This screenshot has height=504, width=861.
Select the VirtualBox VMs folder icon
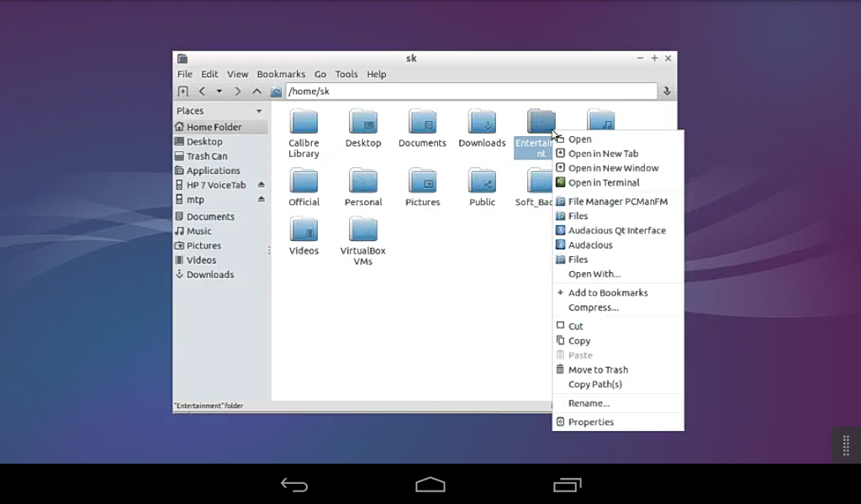tap(363, 229)
